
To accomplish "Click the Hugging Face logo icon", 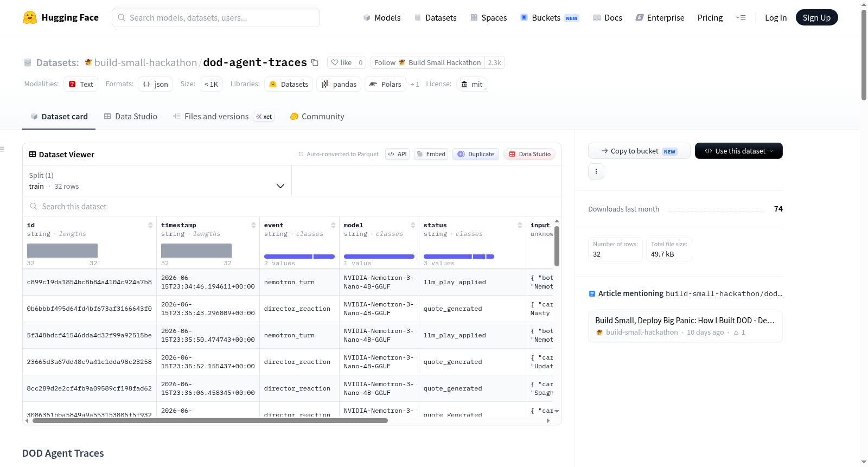I will 30,17.
